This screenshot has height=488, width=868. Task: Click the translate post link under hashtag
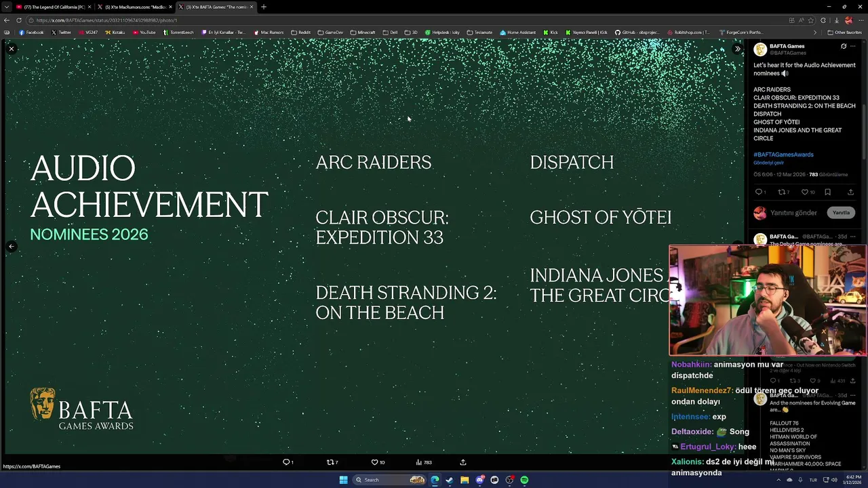pyautogui.click(x=768, y=163)
